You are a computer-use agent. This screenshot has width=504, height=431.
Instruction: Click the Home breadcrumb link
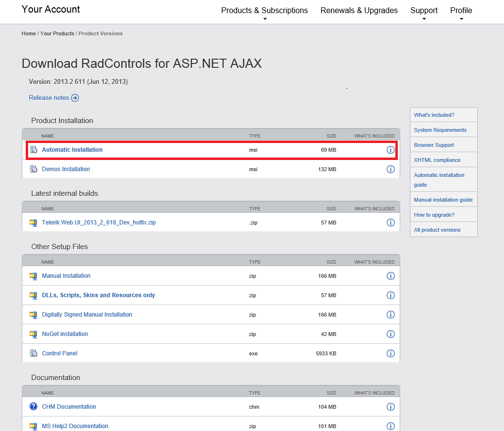click(29, 33)
